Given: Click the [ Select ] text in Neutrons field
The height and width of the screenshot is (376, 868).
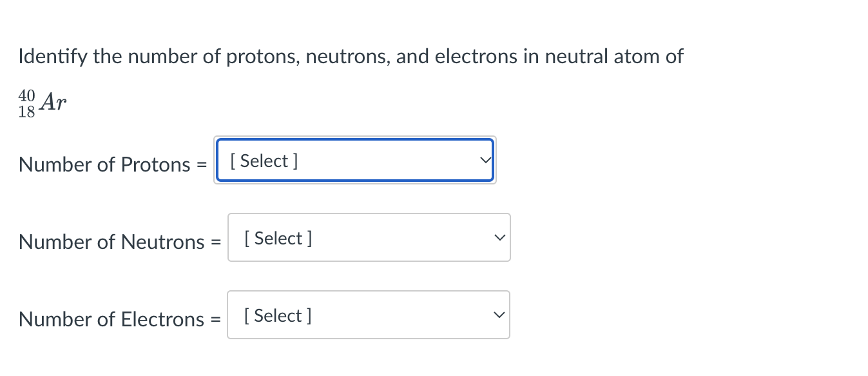Looking at the screenshot, I should pos(277,237).
